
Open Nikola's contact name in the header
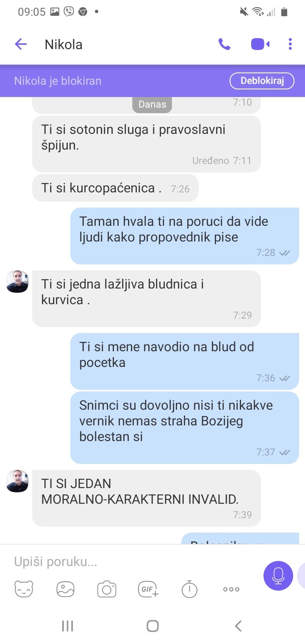(x=64, y=44)
